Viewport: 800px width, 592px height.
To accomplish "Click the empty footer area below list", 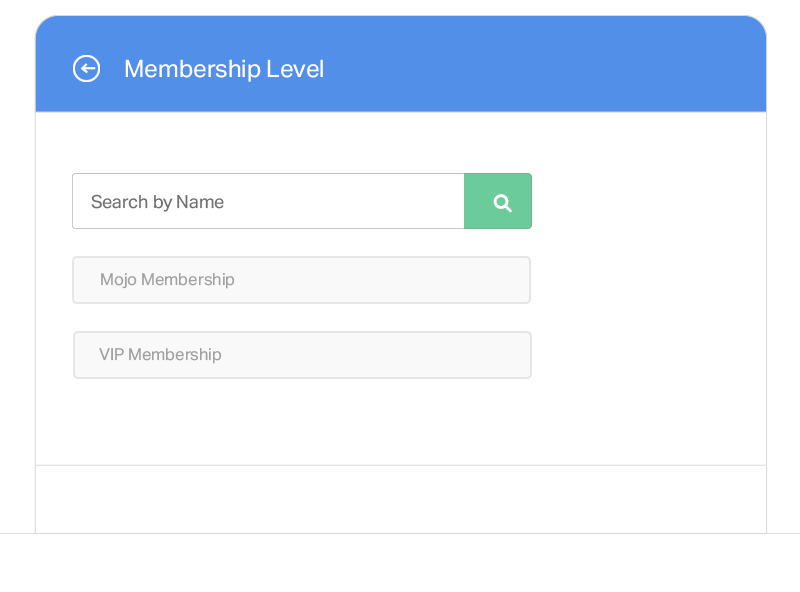I will point(401,499).
